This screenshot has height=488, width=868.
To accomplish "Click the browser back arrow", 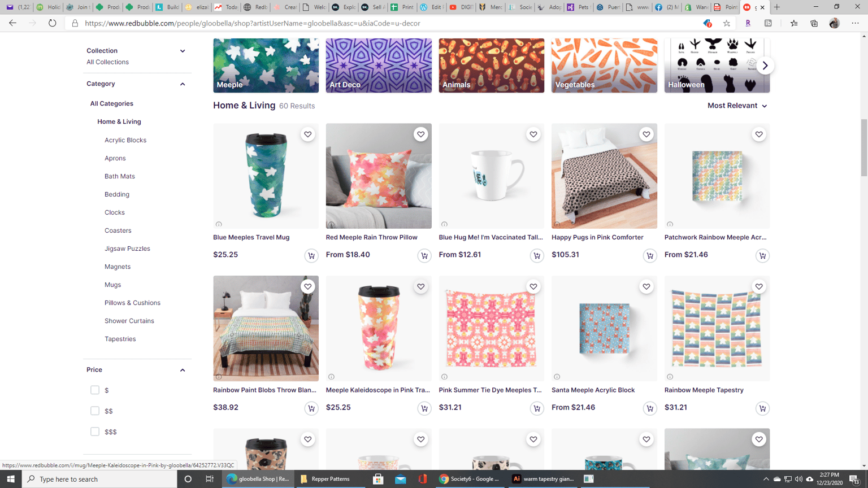I will click(12, 23).
